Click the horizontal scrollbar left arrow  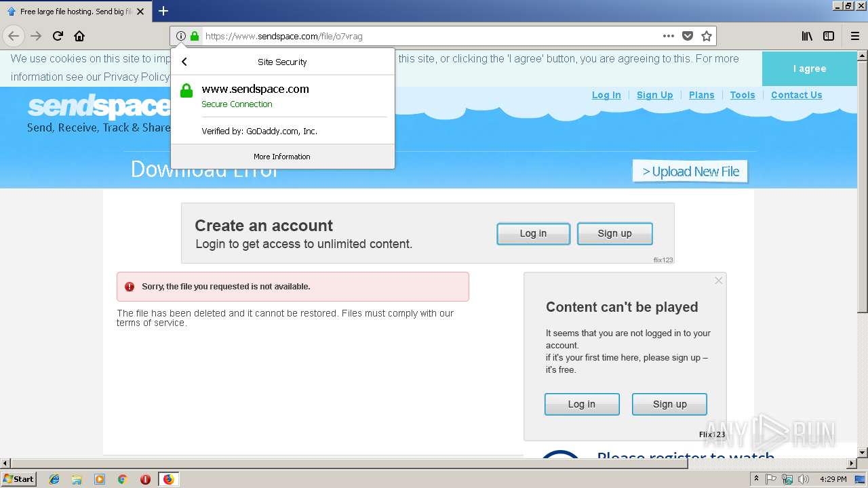pyautogui.click(x=5, y=464)
